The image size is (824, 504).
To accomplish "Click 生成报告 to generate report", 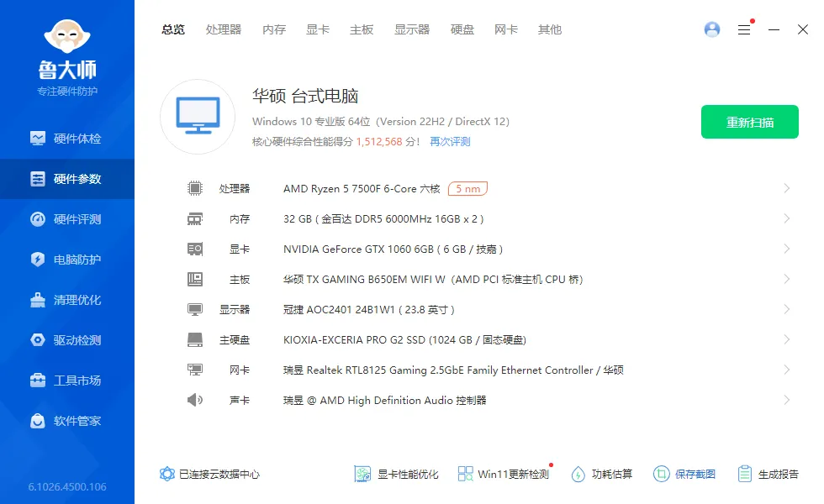I will (768, 474).
